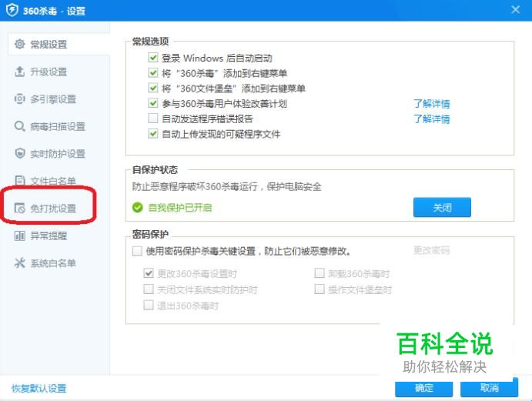The image size is (532, 401).
Task: Enable 使用密码保护杀毒关键设置 checkbox
Action: click(x=137, y=251)
